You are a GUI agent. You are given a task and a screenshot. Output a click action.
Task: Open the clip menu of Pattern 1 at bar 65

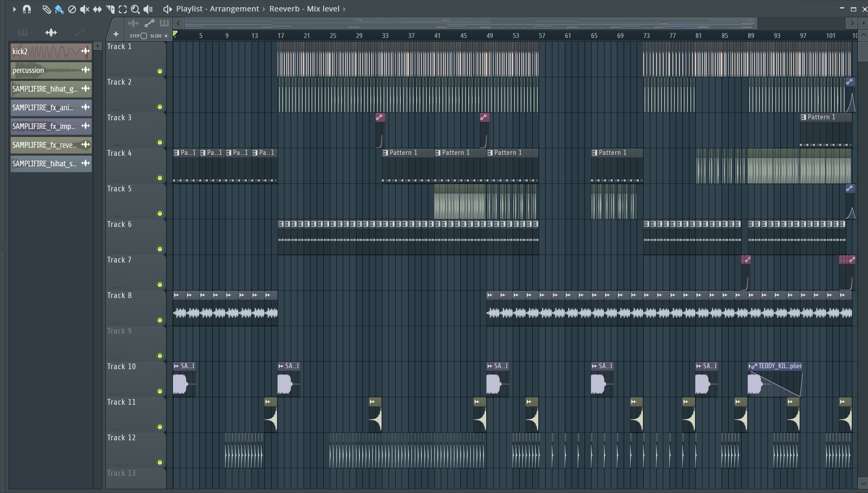pyautogui.click(x=594, y=153)
